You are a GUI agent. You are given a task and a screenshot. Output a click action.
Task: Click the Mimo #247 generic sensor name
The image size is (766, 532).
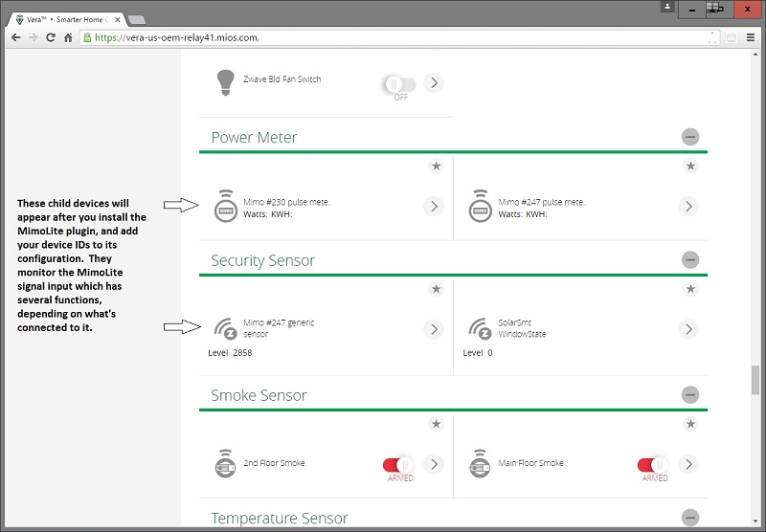[x=279, y=328]
